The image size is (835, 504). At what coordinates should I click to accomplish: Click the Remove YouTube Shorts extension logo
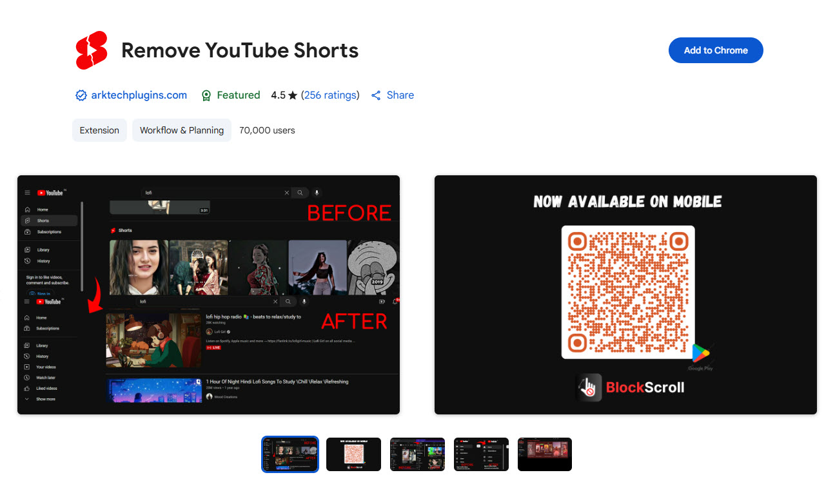tap(92, 50)
